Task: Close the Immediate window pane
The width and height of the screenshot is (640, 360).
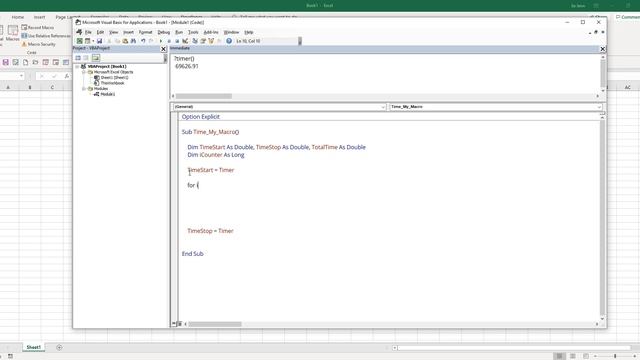Action: pos(602,49)
